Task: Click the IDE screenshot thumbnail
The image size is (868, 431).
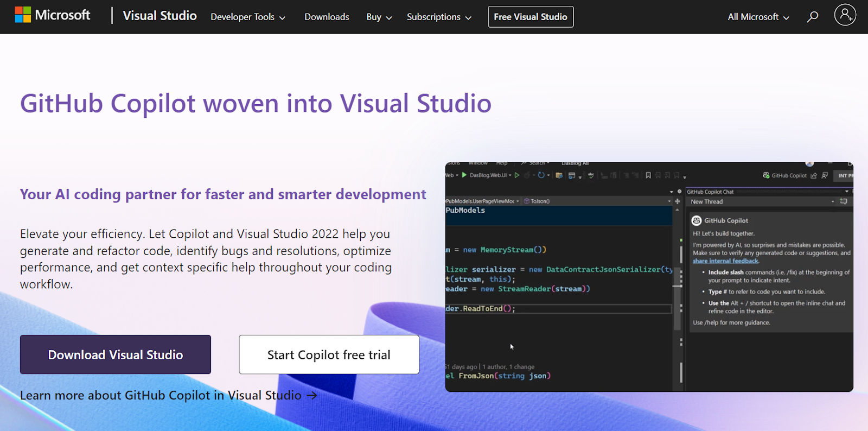Action: [649, 277]
